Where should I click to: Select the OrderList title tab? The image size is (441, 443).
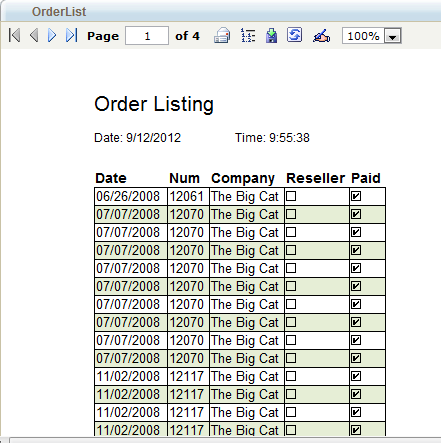(x=59, y=12)
